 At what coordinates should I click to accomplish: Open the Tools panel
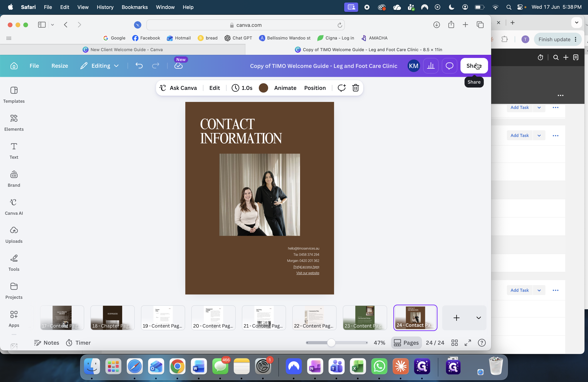pyautogui.click(x=14, y=263)
